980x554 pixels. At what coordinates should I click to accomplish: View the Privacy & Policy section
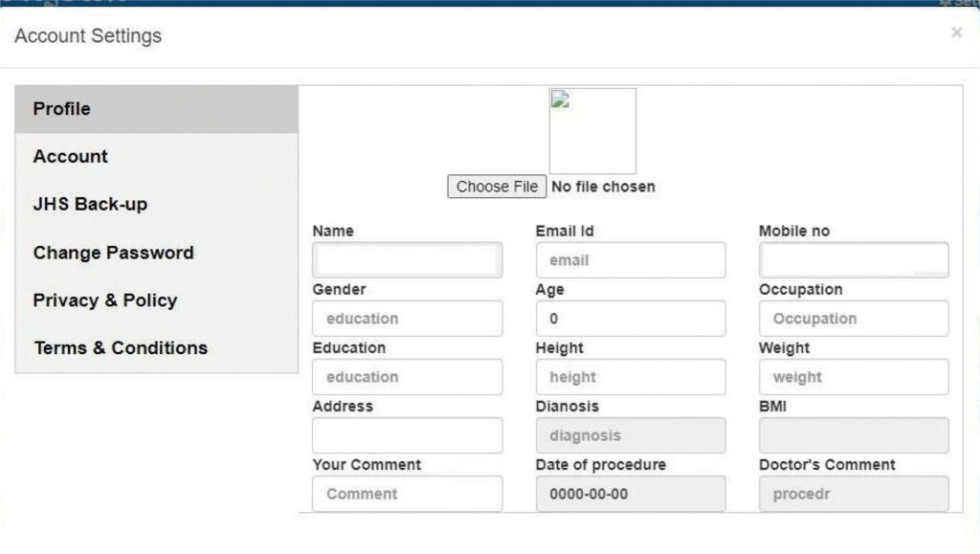point(156,300)
